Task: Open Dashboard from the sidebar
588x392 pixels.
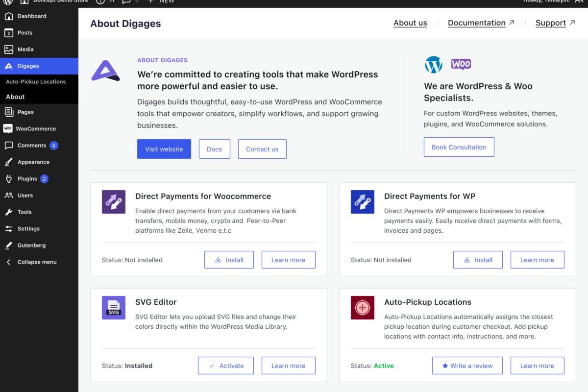Action: (32, 16)
